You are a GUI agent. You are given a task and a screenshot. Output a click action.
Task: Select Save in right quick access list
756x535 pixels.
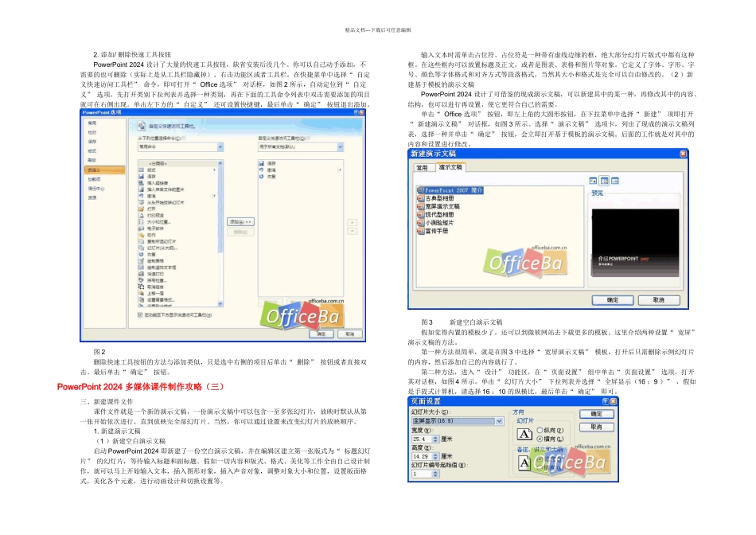[x=268, y=163]
